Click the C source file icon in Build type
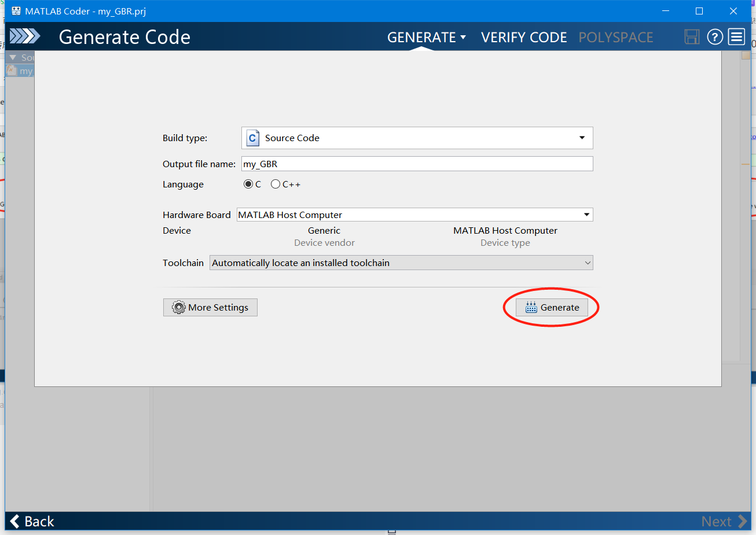The width and height of the screenshot is (756, 535). (252, 138)
